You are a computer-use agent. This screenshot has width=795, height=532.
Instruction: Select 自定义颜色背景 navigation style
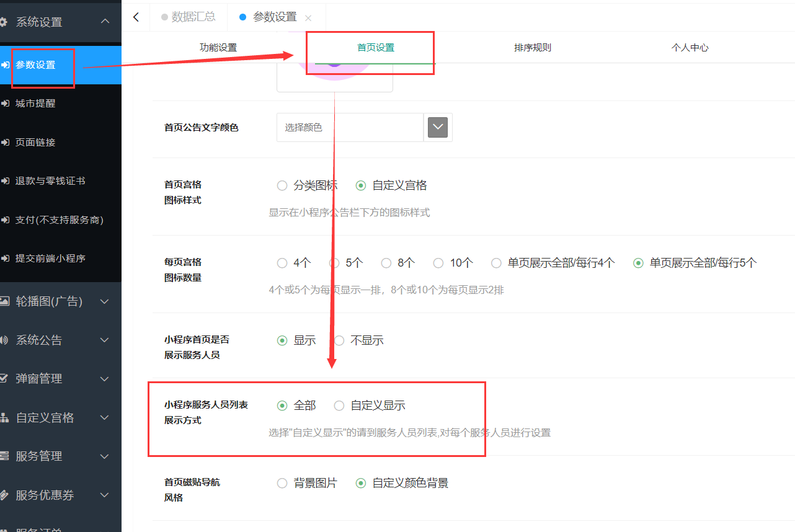[x=361, y=483]
